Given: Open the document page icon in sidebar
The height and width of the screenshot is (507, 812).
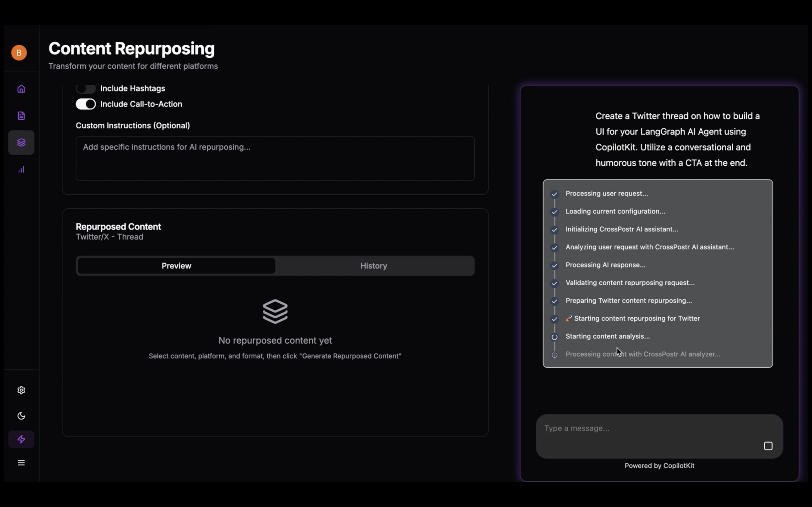Looking at the screenshot, I should (21, 116).
